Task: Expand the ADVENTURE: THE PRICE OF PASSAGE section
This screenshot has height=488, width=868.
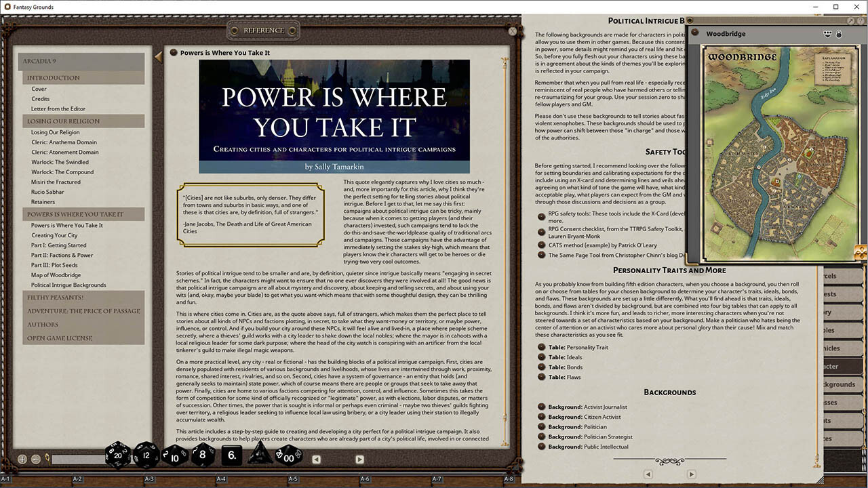Action: point(83,310)
